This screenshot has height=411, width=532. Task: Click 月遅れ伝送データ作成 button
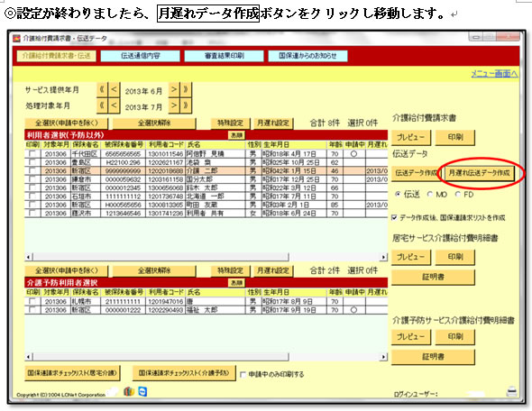point(479,173)
